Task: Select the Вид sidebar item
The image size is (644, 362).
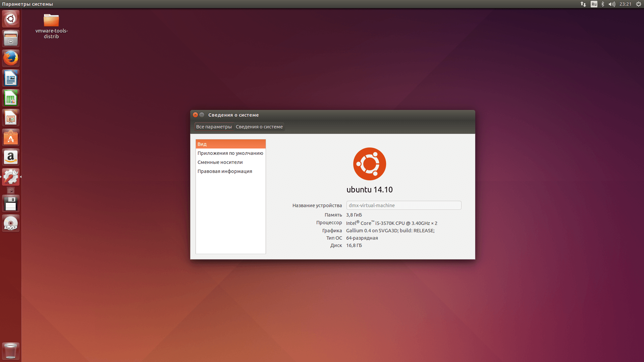Action: click(x=231, y=144)
